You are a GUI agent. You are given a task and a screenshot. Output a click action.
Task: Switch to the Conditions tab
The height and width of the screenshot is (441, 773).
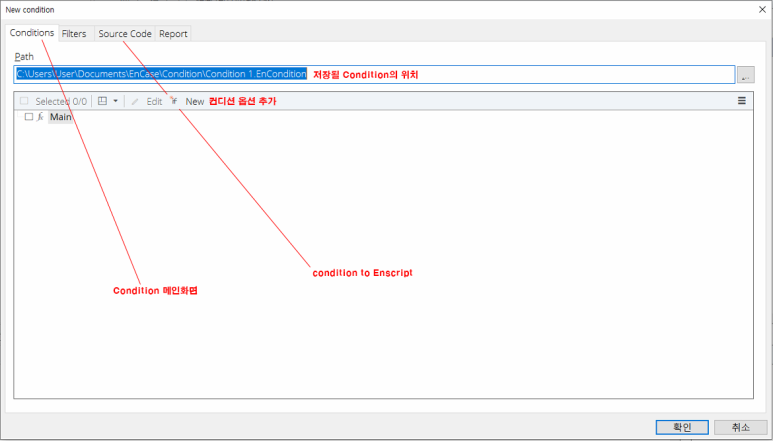pyautogui.click(x=32, y=33)
